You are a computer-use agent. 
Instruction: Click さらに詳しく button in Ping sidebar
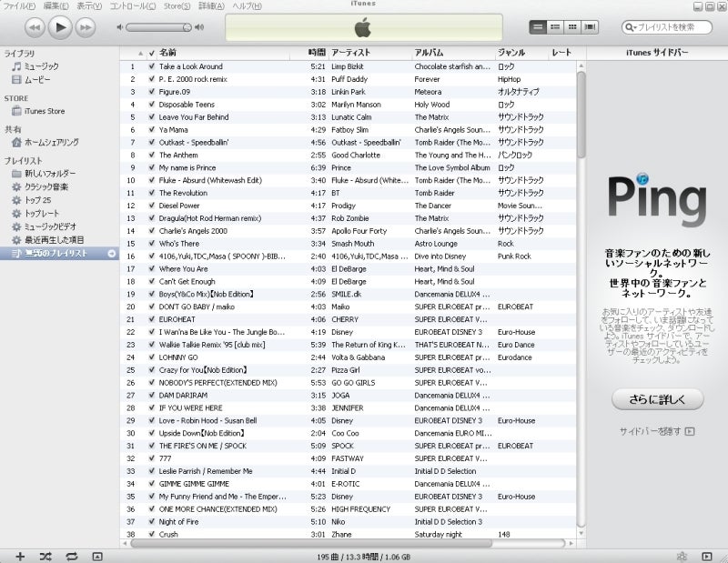(657, 399)
